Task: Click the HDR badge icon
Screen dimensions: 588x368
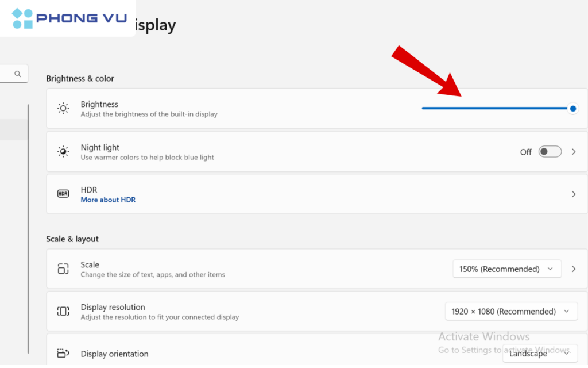Action: pos(63,194)
